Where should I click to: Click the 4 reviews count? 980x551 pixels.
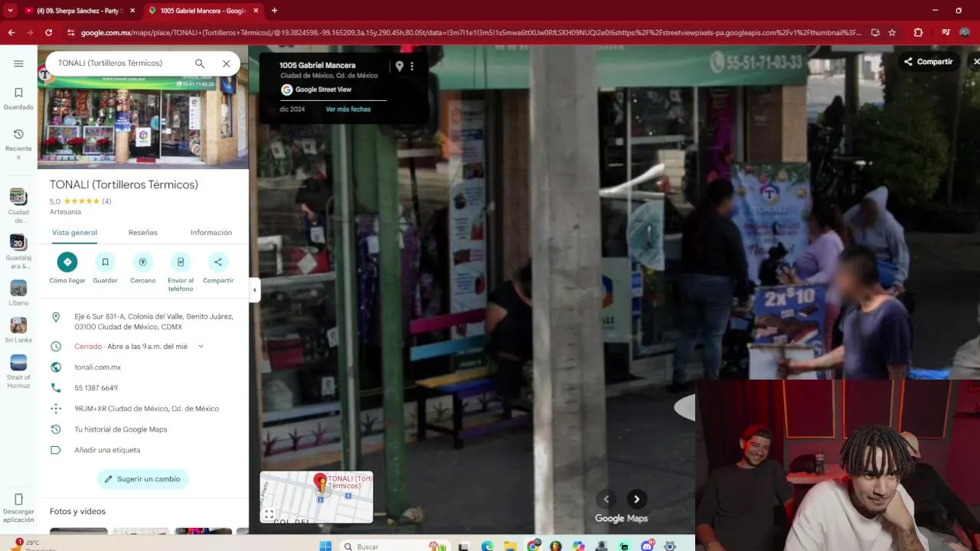[106, 201]
